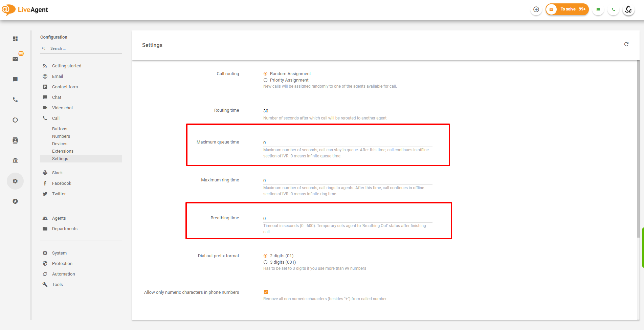Open tickets mail icon with badge
Screen dimensions: 644x330
[15, 59]
